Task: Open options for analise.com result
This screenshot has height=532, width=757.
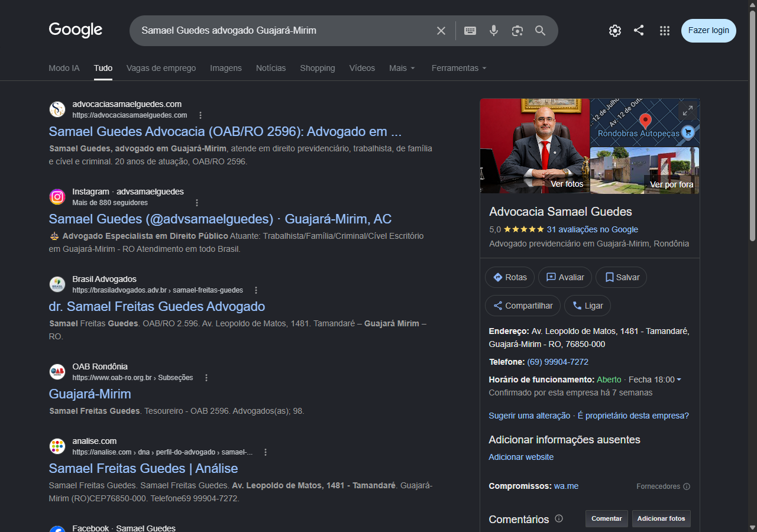Action: 266,452
